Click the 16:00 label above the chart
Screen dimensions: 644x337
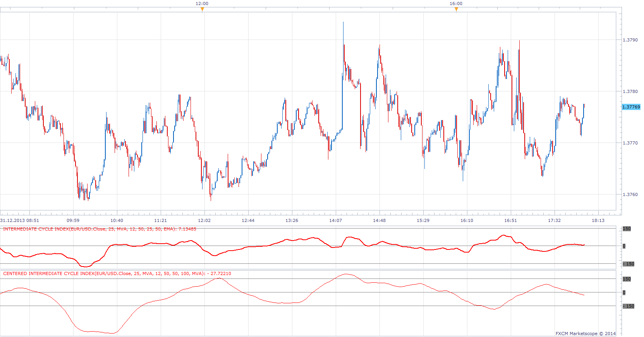point(456,3)
